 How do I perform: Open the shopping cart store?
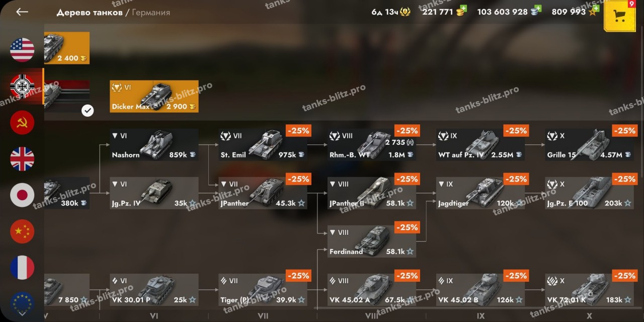click(x=619, y=16)
